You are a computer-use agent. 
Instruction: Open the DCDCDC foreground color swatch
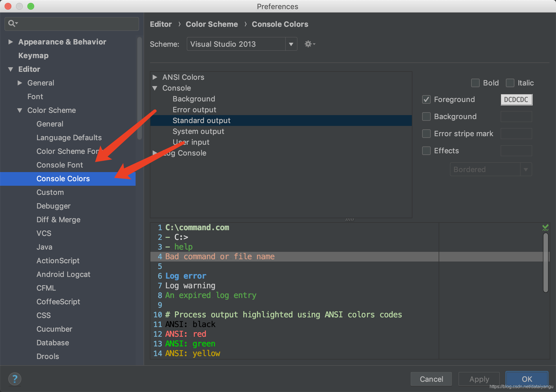(516, 99)
